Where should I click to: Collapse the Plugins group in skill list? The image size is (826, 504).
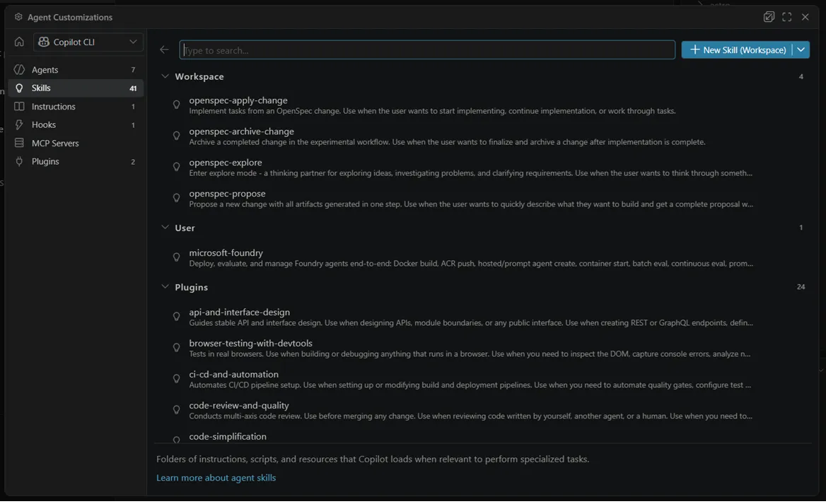(x=165, y=287)
